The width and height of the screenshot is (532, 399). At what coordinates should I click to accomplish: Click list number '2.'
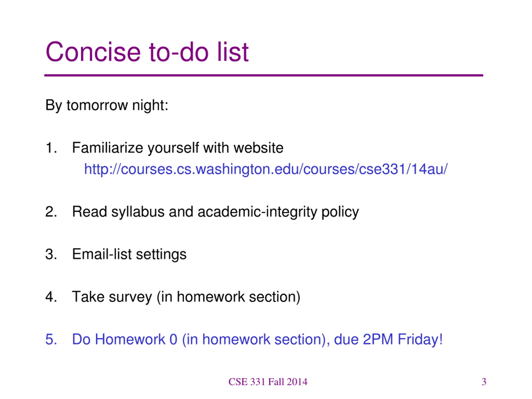51,212
